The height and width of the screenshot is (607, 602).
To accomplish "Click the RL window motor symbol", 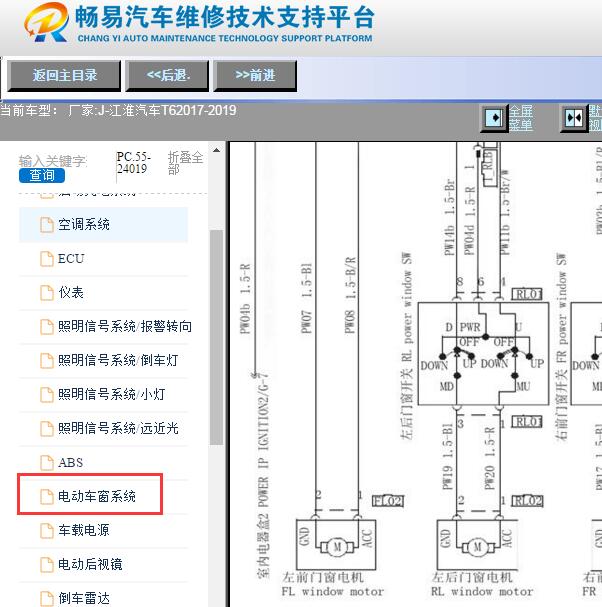I will (x=478, y=547).
